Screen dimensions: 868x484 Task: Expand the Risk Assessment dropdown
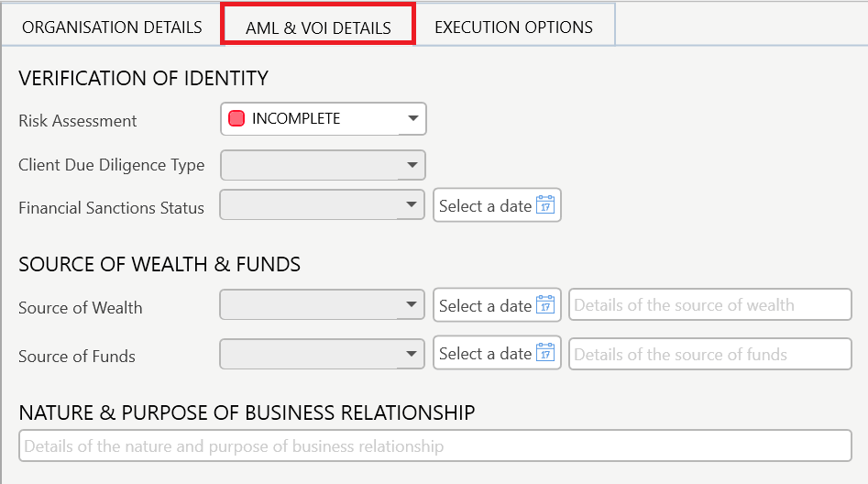[323, 118]
